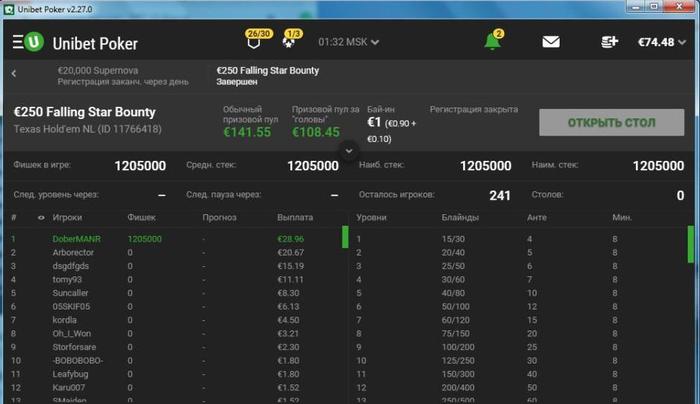
Task: Sort by Фишек column header
Action: (142, 218)
